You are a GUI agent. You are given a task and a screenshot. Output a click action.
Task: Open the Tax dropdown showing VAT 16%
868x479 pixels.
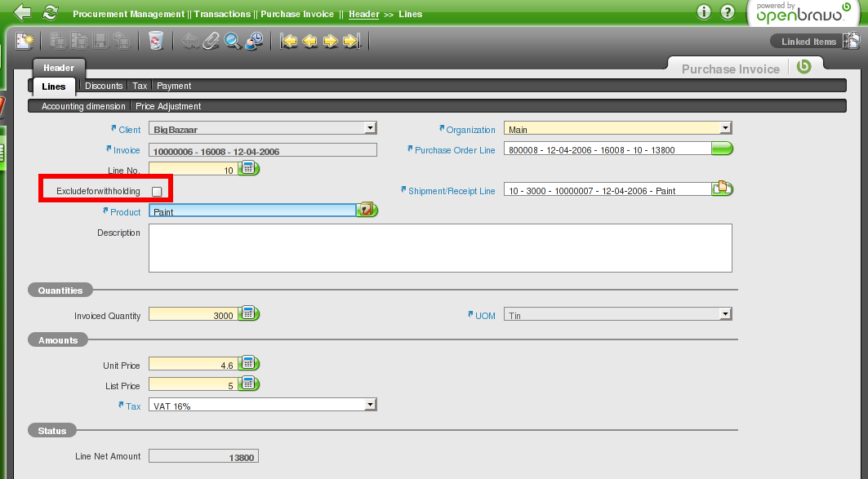tap(370, 405)
